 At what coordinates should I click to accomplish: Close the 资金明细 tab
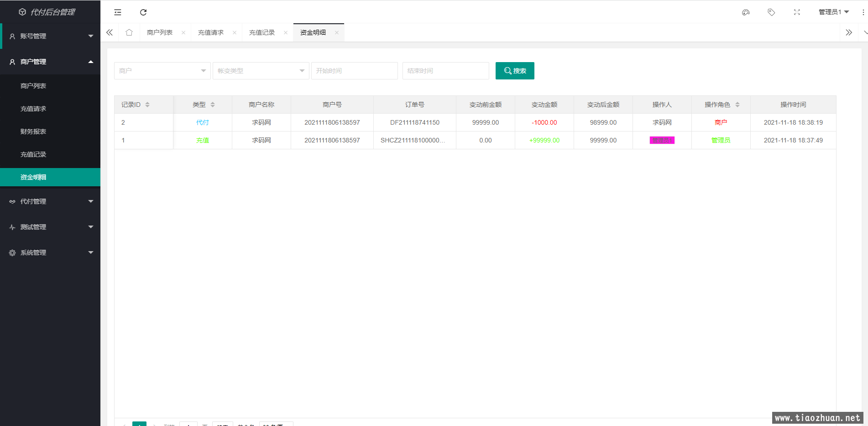tap(337, 32)
